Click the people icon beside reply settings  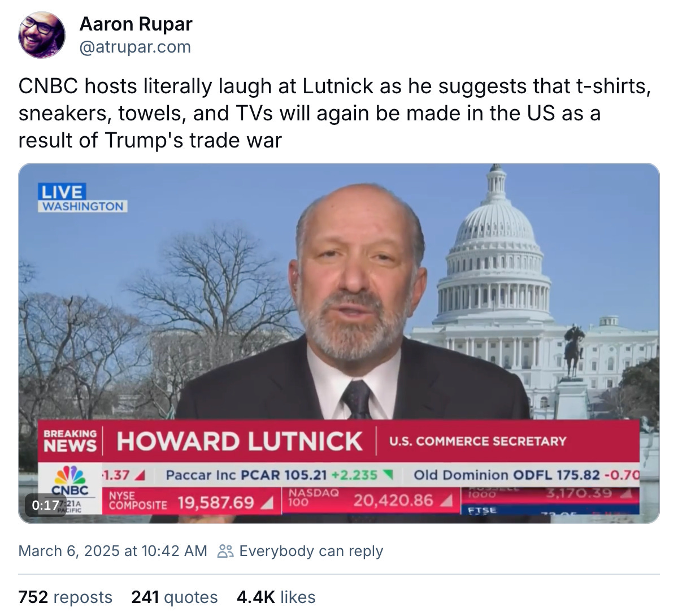225,551
